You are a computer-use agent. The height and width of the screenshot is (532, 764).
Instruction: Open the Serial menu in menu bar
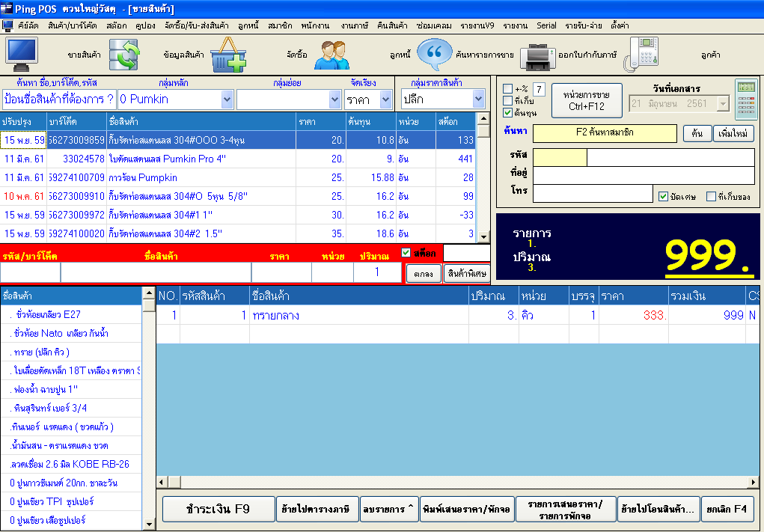point(546,25)
